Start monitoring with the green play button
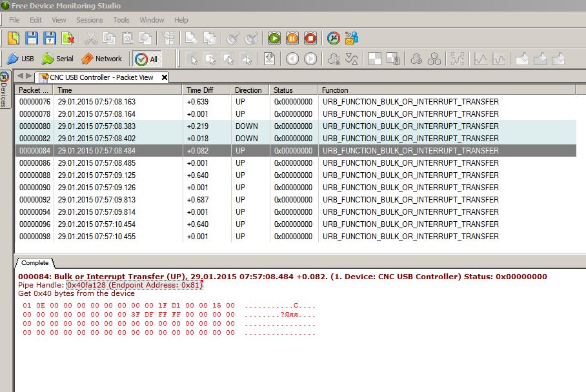Viewport: 586px width, 392px height. (x=274, y=38)
